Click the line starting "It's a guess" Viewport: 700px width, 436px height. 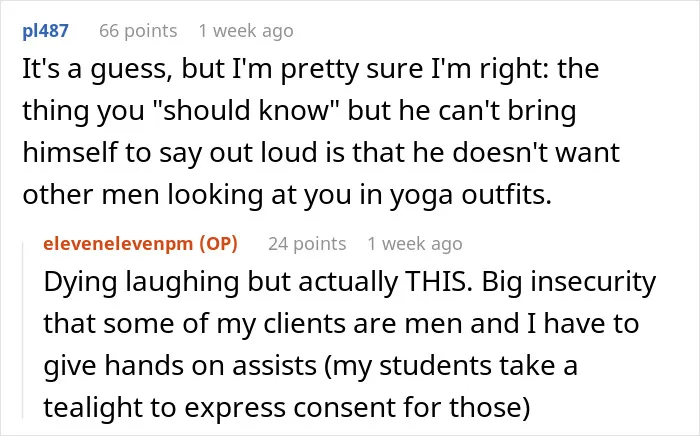click(311, 69)
